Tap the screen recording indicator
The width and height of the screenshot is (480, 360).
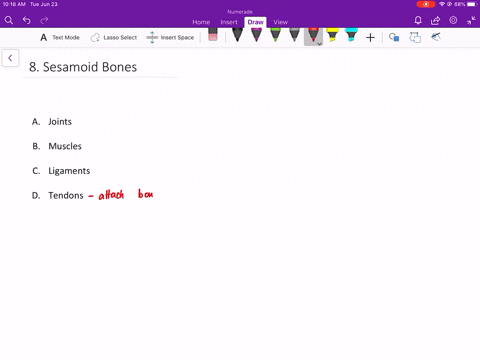point(426,4)
